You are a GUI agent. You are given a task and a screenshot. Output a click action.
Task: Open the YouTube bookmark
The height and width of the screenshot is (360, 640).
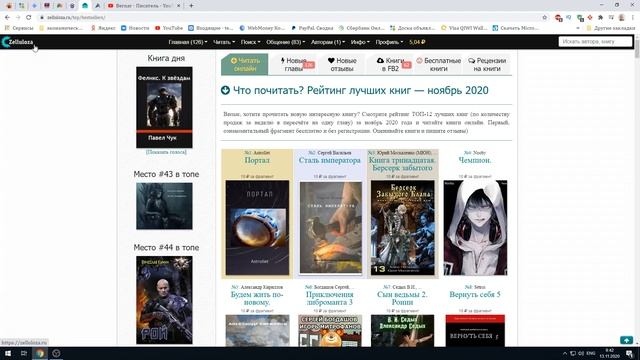[x=169, y=28]
